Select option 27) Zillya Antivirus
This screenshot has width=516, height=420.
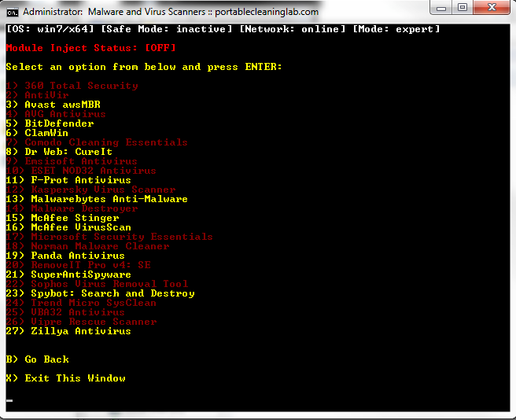pyautogui.click(x=68, y=331)
